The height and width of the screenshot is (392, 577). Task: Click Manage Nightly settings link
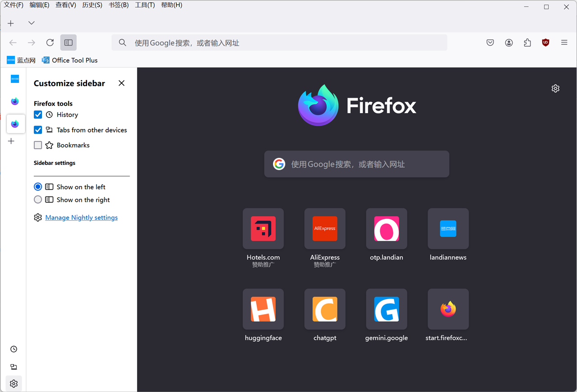[82, 218]
